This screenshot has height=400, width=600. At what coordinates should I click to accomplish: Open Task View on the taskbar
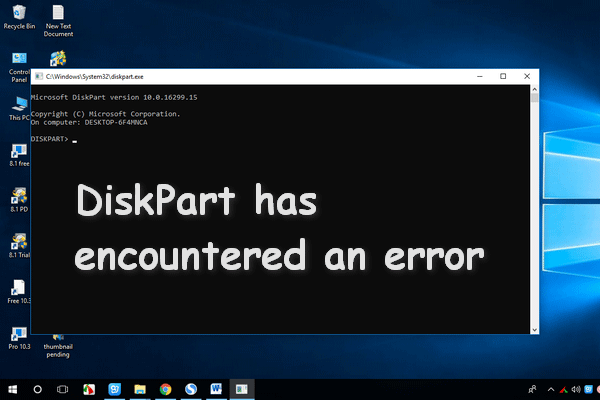pos(62,389)
